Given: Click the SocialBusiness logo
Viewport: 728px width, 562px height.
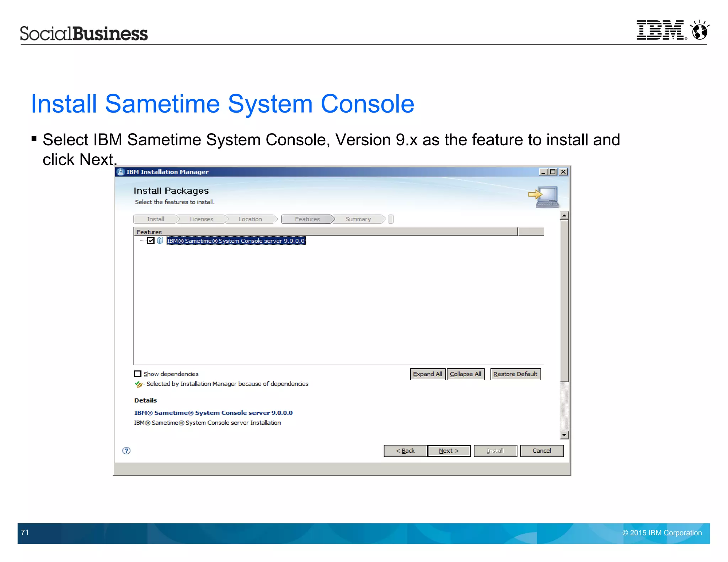Looking at the screenshot, I should [84, 33].
